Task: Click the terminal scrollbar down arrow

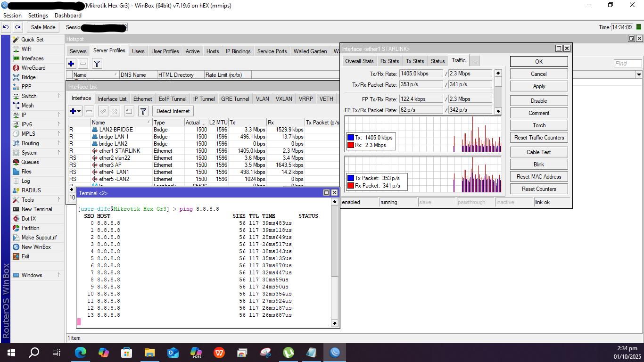Action: (x=335, y=323)
